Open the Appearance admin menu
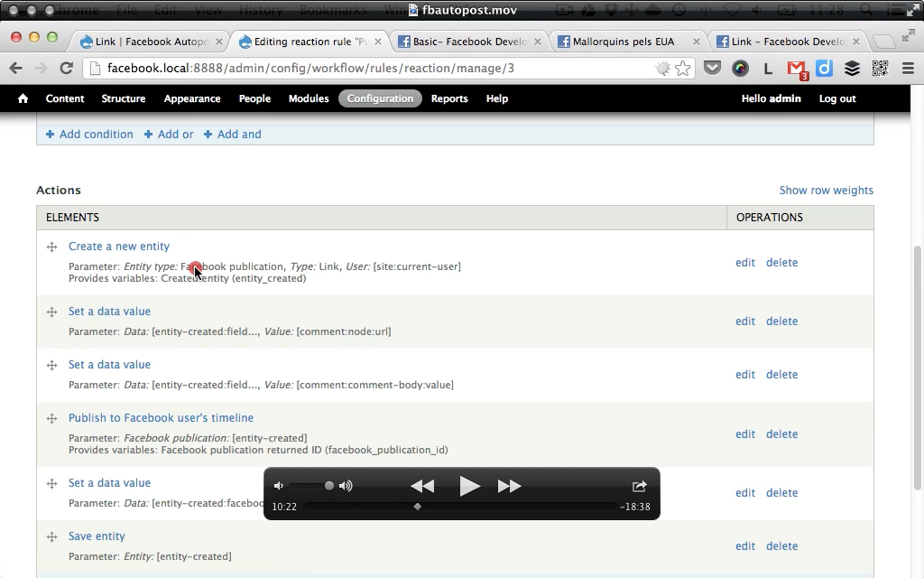The width and height of the screenshot is (924, 578). 192,98
